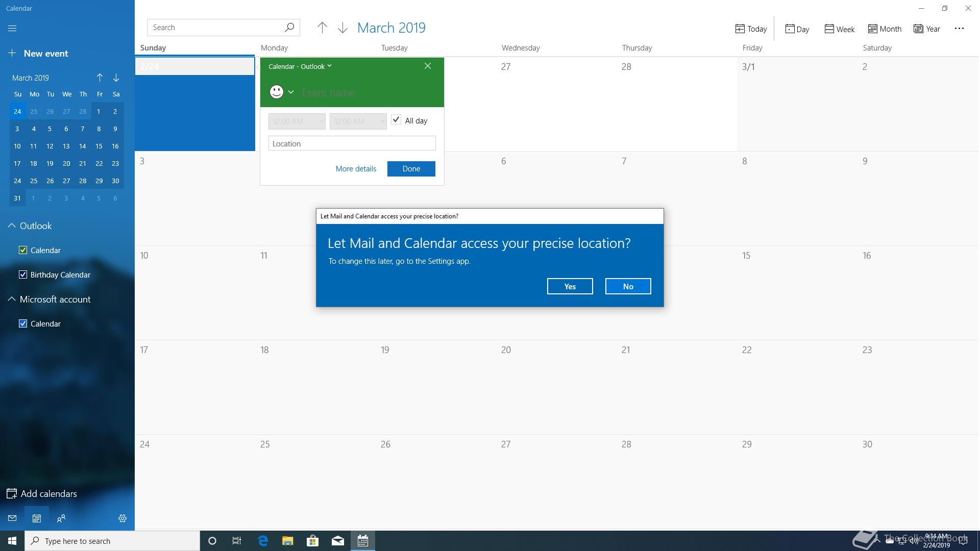
Task: Open the hamburger navigation menu
Action: point(12,29)
